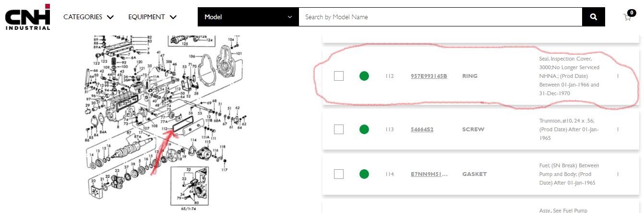Tick the checkbox for SCREW 54664S2
The image size is (644, 213).
tap(339, 129)
